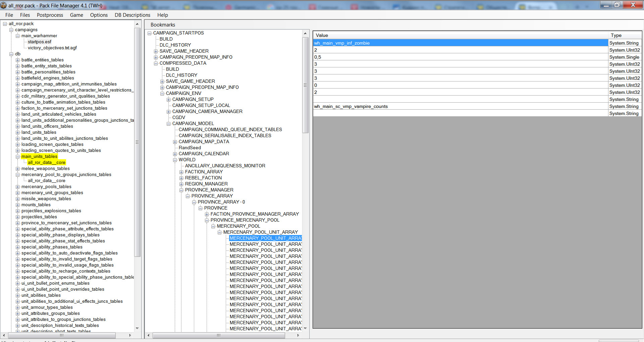Open the Options menu
Viewport: 644px width, 342px height.
pos(99,15)
